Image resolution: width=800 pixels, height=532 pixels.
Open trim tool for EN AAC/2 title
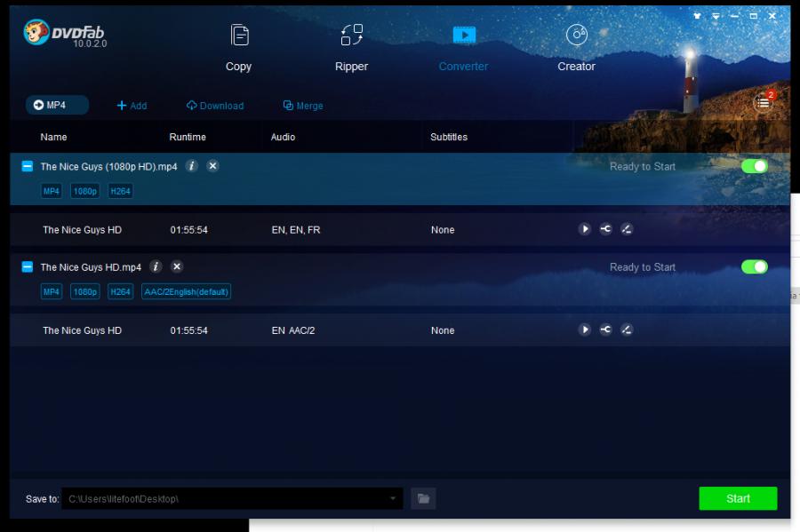pyautogui.click(x=605, y=330)
